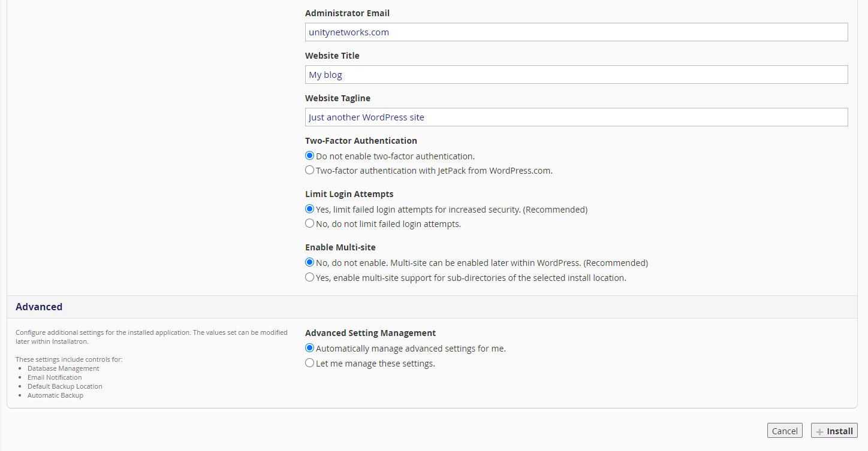Click the "Website Title" label
Screen dimensions: 868x451
point(332,56)
